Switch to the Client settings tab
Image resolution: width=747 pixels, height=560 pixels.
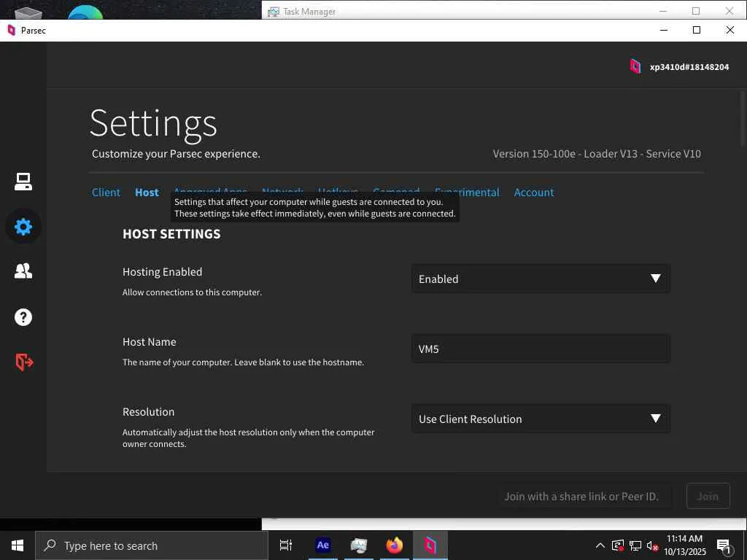tap(107, 192)
